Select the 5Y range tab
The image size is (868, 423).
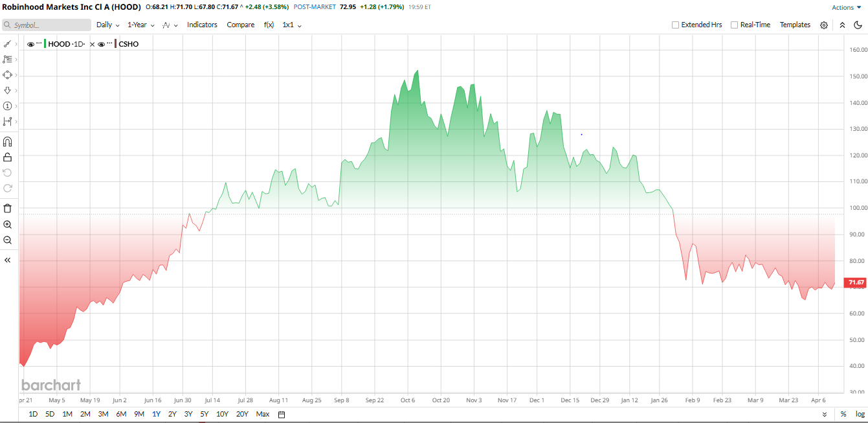tap(204, 415)
